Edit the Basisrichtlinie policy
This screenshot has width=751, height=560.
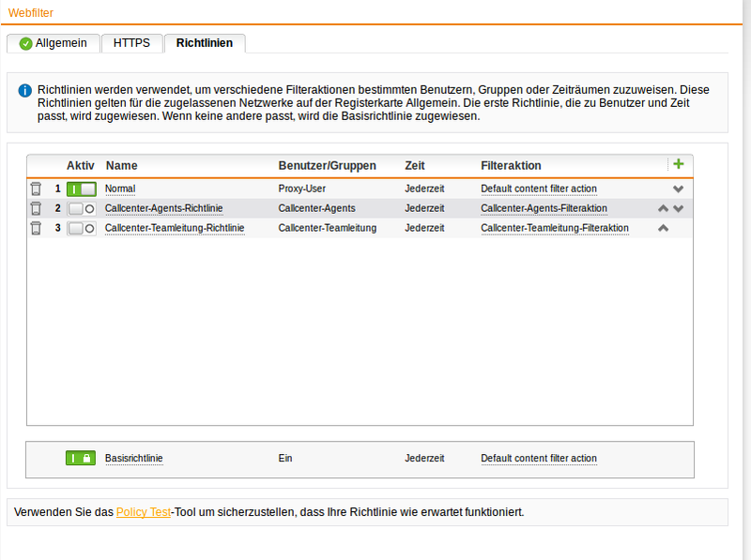point(134,458)
